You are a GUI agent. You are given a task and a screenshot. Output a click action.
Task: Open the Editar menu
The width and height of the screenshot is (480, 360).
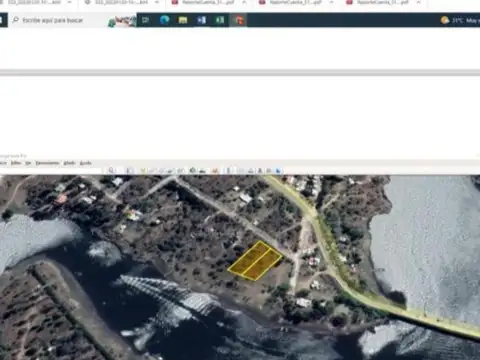[x=16, y=163]
